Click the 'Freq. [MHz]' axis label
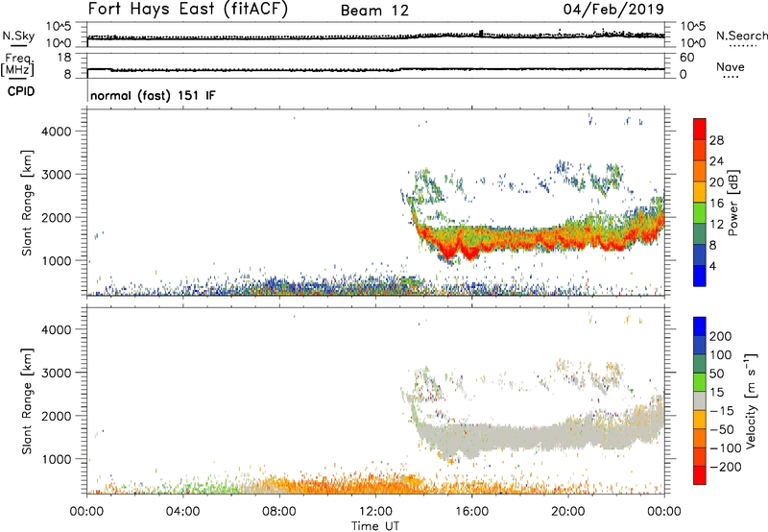 pos(18,64)
